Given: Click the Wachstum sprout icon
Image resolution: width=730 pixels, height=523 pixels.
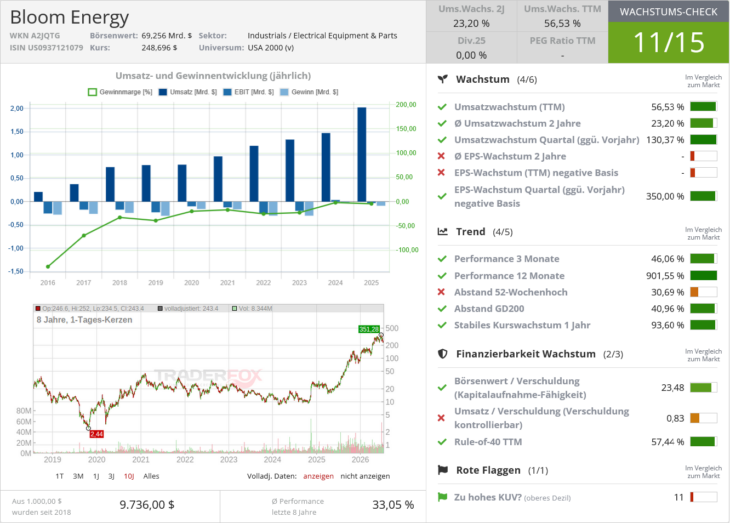Looking at the screenshot, I should [442, 79].
